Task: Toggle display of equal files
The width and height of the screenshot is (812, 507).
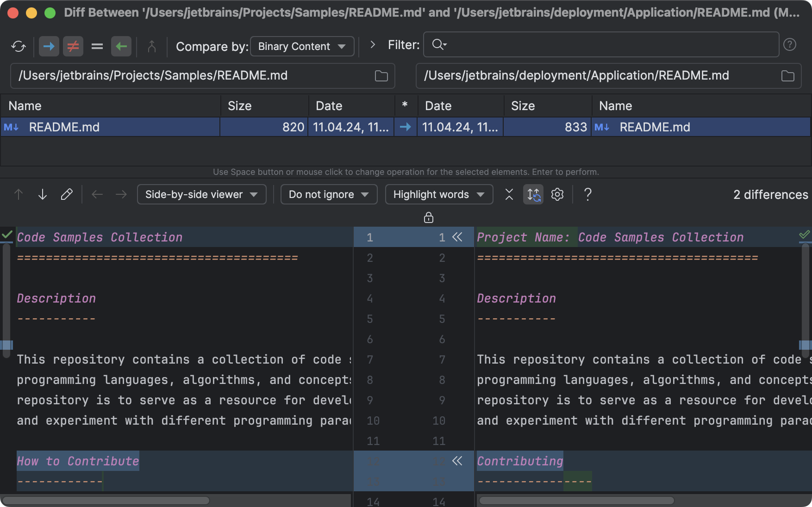Action: [x=97, y=46]
